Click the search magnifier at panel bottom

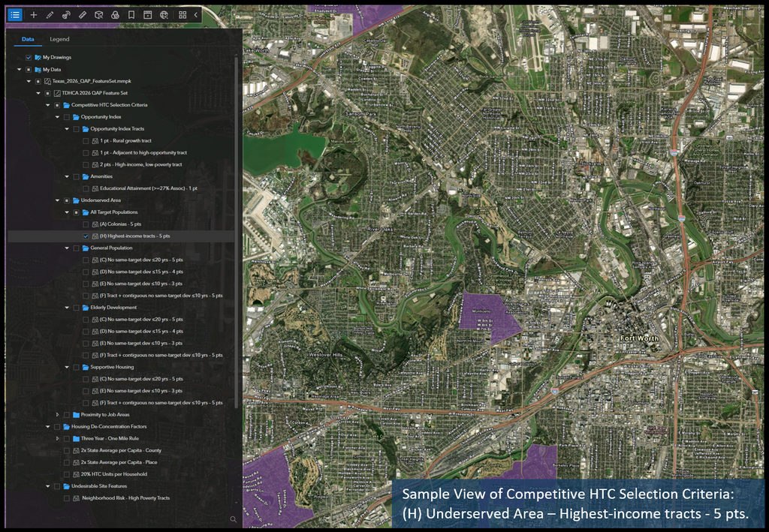(233, 518)
